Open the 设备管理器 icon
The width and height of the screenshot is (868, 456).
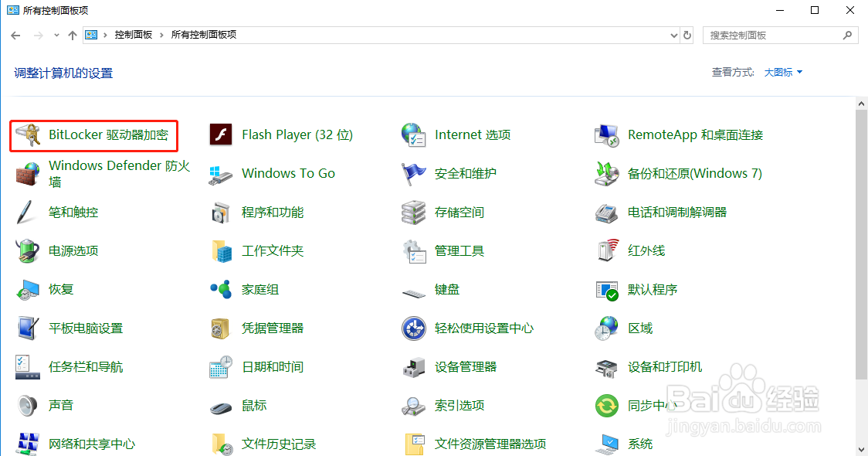pyautogui.click(x=413, y=367)
